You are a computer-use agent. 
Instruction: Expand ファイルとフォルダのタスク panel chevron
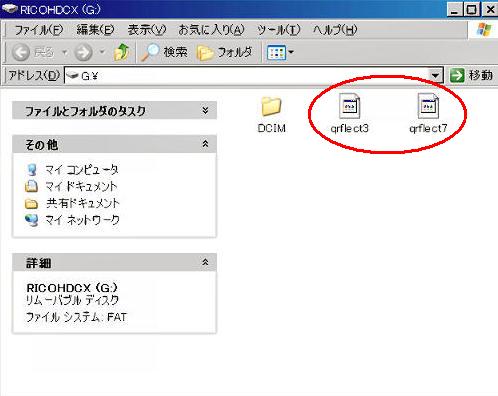click(x=205, y=110)
